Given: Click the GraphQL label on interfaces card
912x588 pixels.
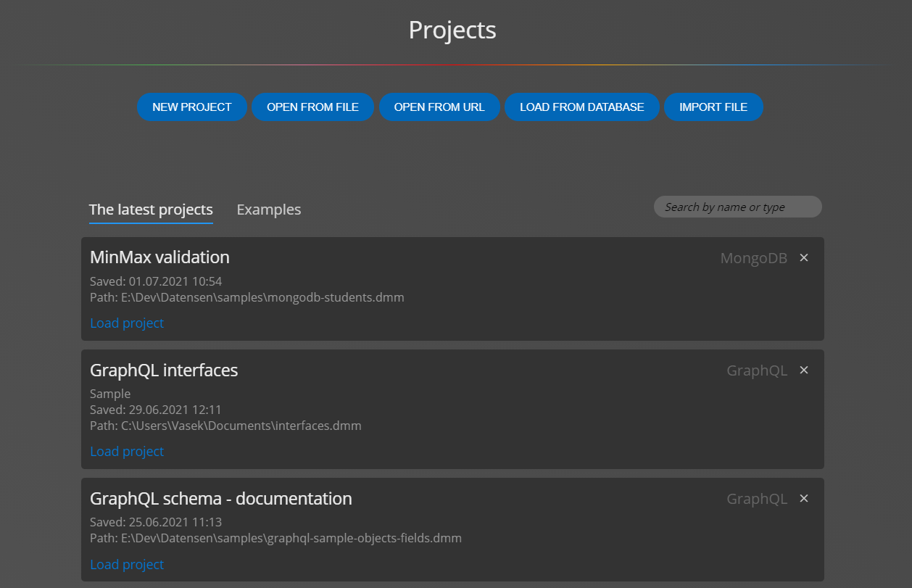Looking at the screenshot, I should click(x=757, y=370).
